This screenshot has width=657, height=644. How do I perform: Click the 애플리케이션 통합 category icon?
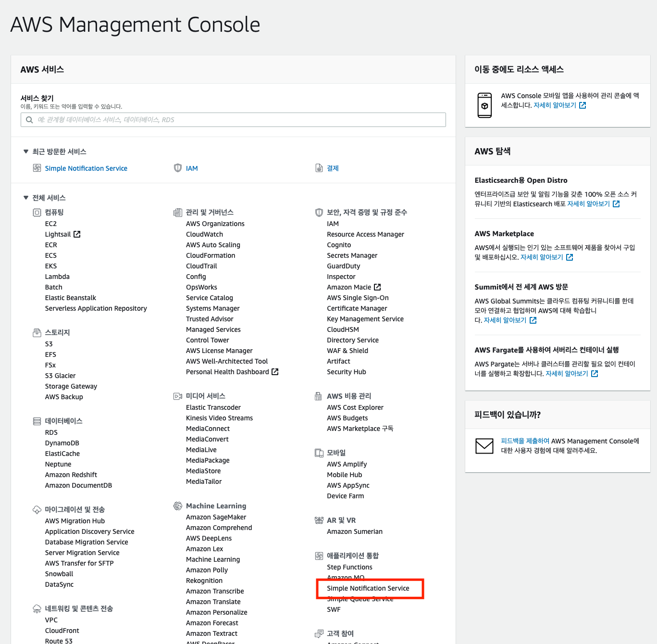point(319,556)
